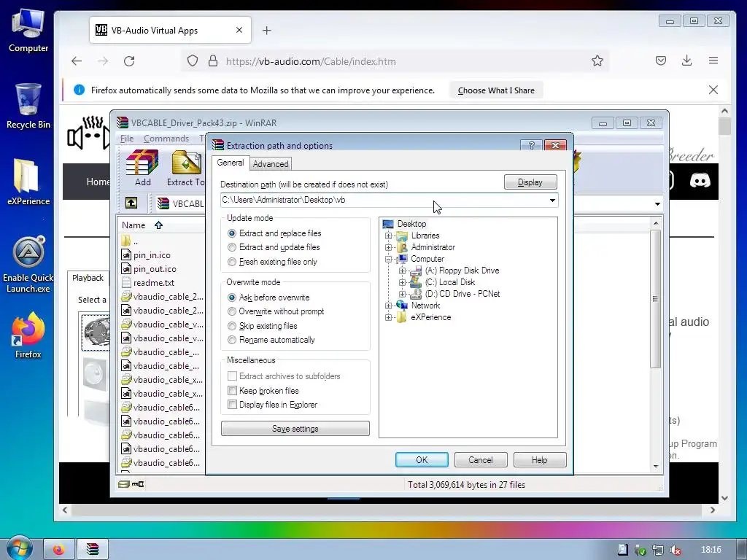Viewport: 747px width, 560px height.
Task: Click the Firefox tracking protection shield
Action: 193,61
